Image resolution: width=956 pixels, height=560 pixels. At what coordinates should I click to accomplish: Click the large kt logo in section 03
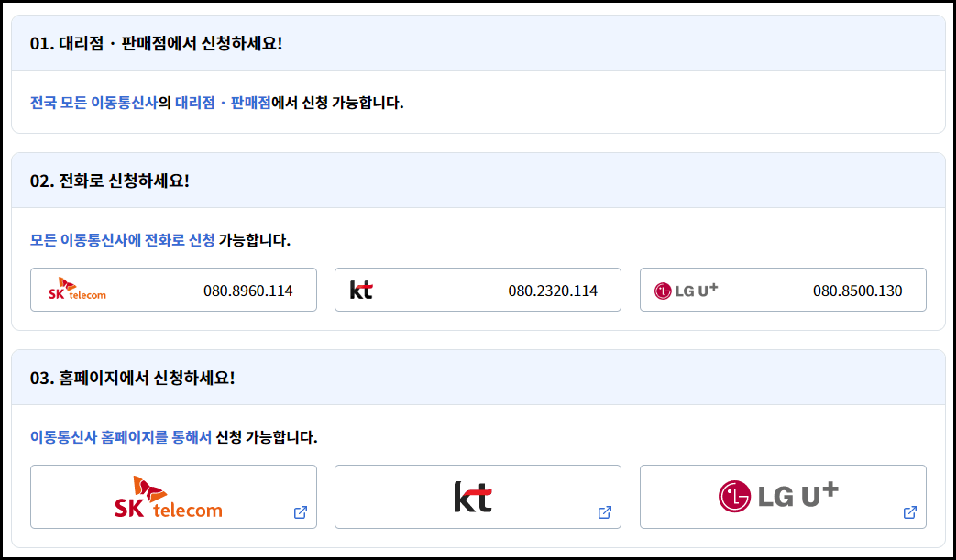pos(471,495)
